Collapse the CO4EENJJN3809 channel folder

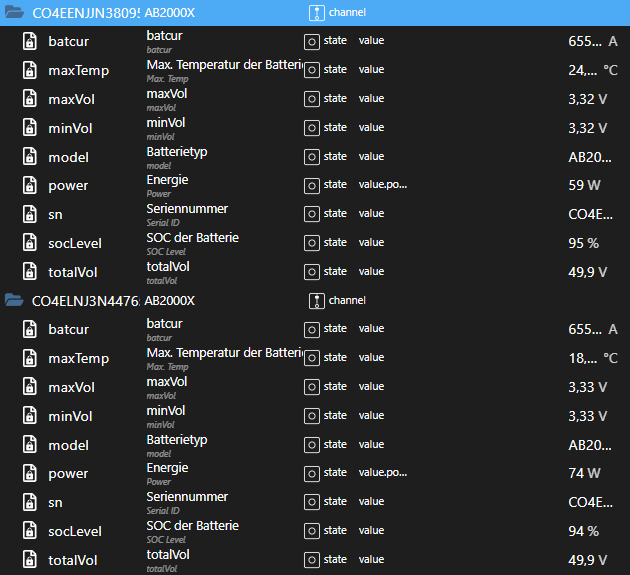click(x=14, y=12)
